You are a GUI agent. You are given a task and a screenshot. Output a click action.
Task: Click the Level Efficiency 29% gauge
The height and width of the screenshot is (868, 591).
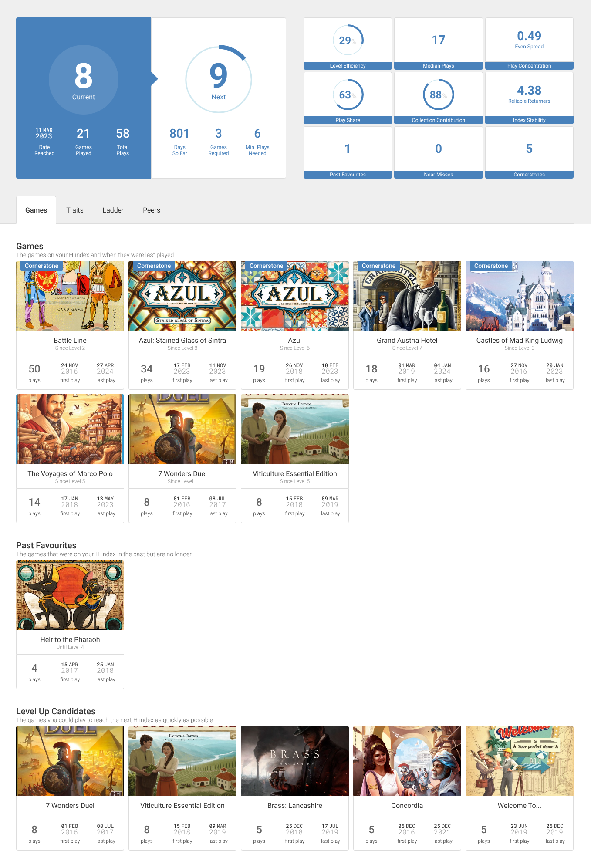tap(348, 40)
